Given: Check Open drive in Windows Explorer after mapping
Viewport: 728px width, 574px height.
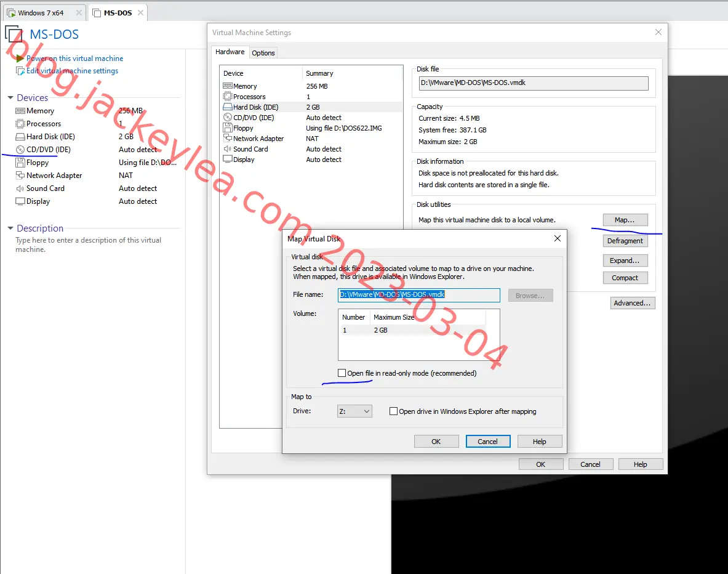Looking at the screenshot, I should pyautogui.click(x=393, y=411).
